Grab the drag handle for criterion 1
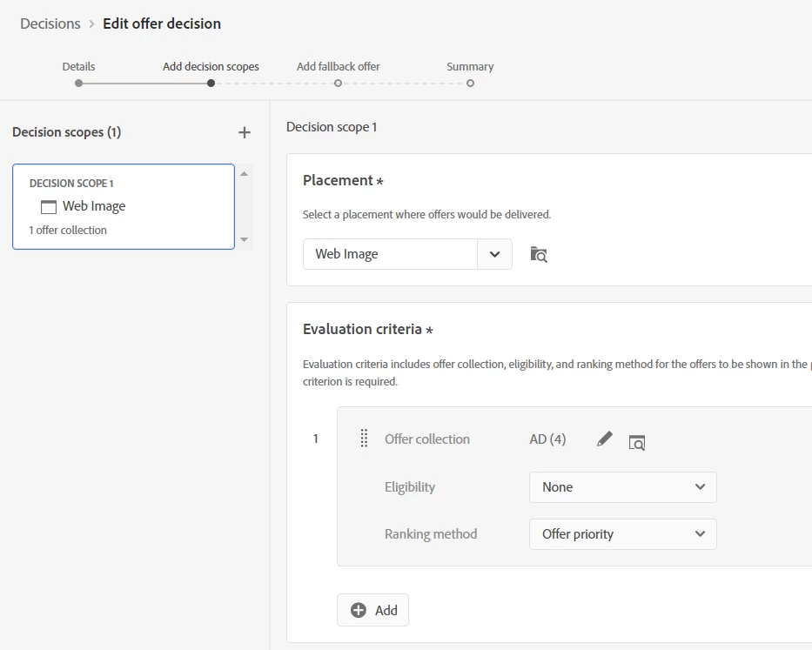Image resolution: width=812 pixels, height=650 pixels. pyautogui.click(x=364, y=439)
